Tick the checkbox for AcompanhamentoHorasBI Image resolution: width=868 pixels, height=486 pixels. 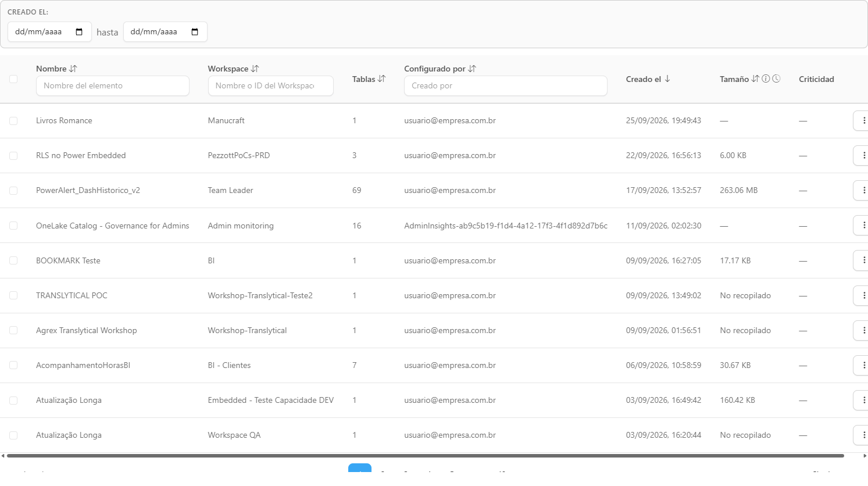(x=13, y=365)
